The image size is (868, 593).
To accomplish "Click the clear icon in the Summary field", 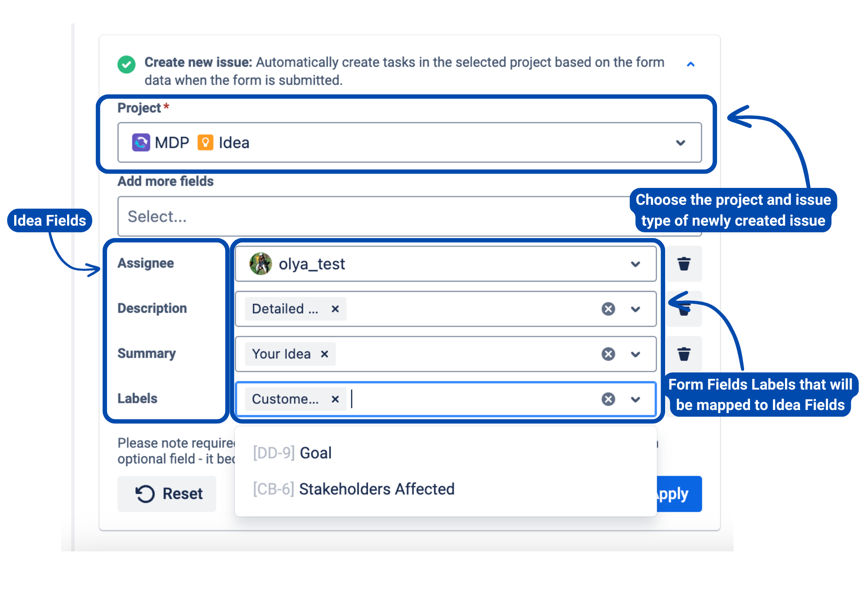I will click(608, 354).
